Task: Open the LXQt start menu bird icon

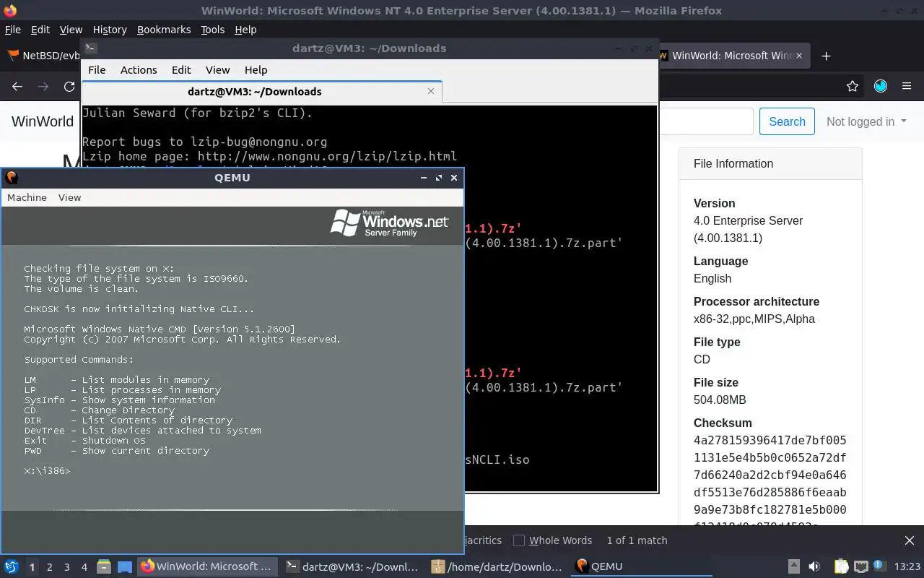Action: (x=11, y=566)
